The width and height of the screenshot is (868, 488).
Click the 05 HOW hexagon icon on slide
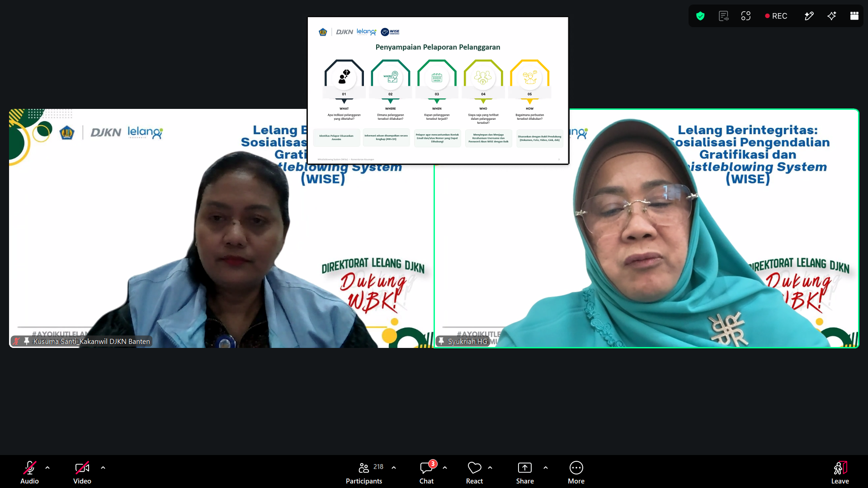tap(530, 77)
